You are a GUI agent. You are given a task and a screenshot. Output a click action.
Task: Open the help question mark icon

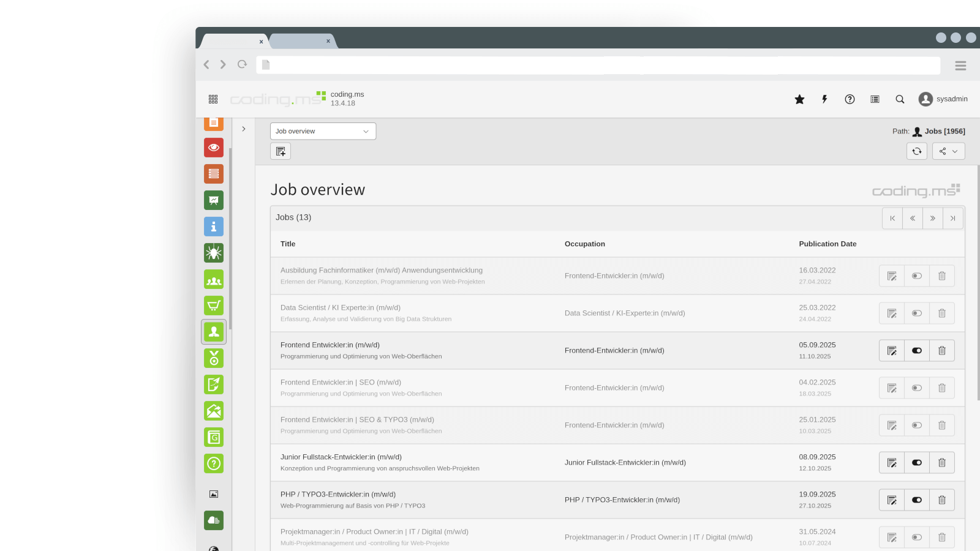point(850,99)
